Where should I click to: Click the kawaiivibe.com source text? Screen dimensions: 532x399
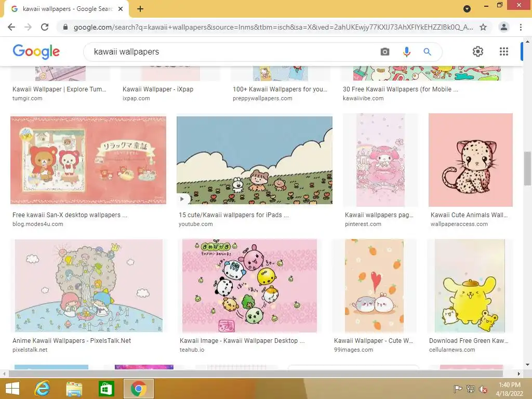(363, 98)
